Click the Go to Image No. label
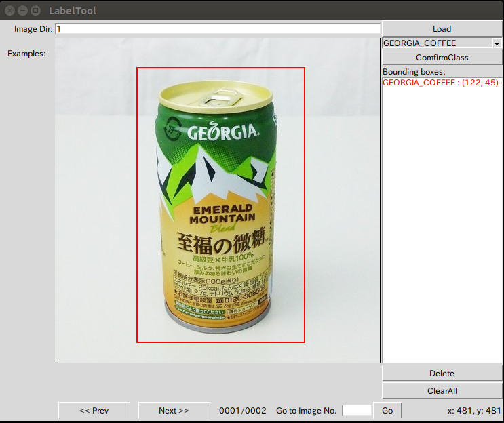The height and width of the screenshot is (423, 504). tap(306, 411)
